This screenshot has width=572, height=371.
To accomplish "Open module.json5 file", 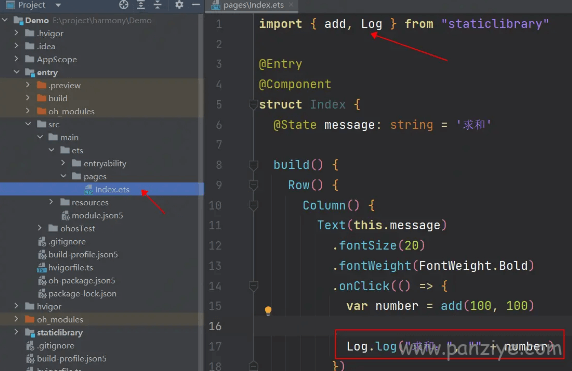I will click(97, 215).
